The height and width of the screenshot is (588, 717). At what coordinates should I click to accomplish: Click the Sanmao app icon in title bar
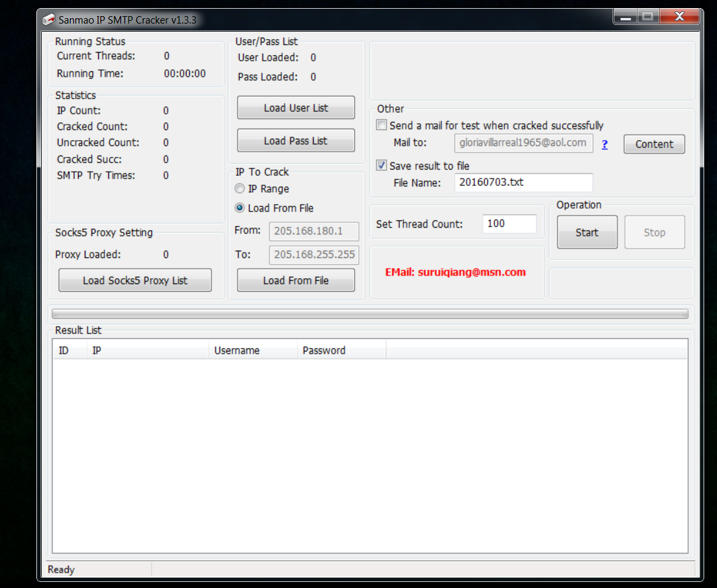click(x=48, y=20)
